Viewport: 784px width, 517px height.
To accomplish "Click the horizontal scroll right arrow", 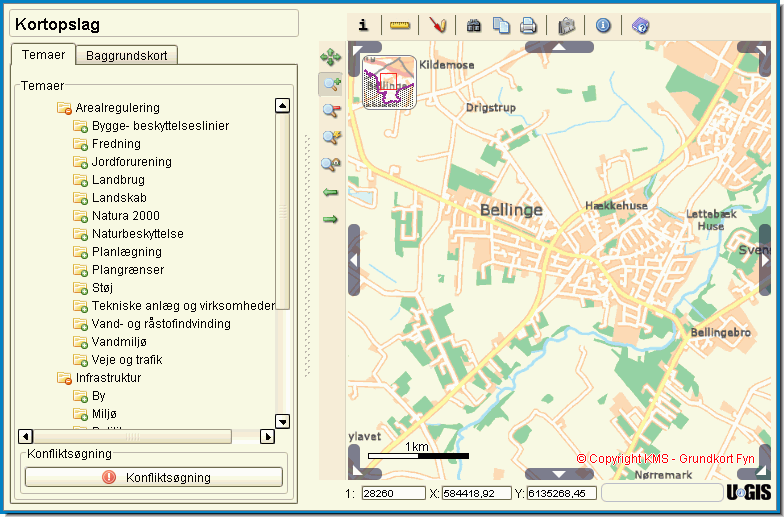I will pyautogui.click(x=268, y=436).
